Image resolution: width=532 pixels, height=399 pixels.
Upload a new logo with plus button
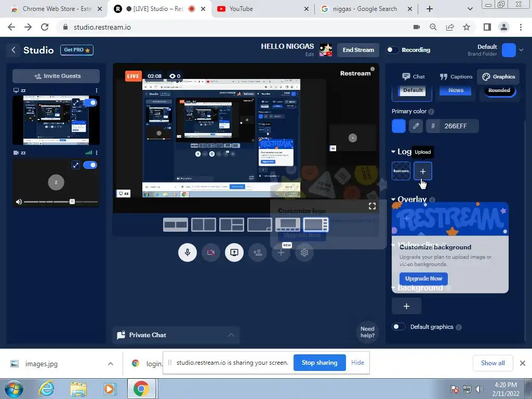coord(423,171)
